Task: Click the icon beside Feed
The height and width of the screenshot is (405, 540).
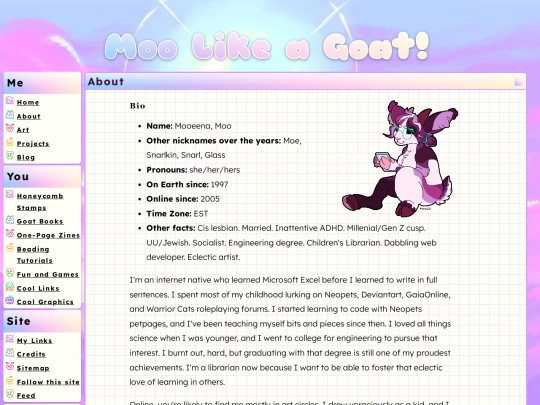Action: [10, 394]
